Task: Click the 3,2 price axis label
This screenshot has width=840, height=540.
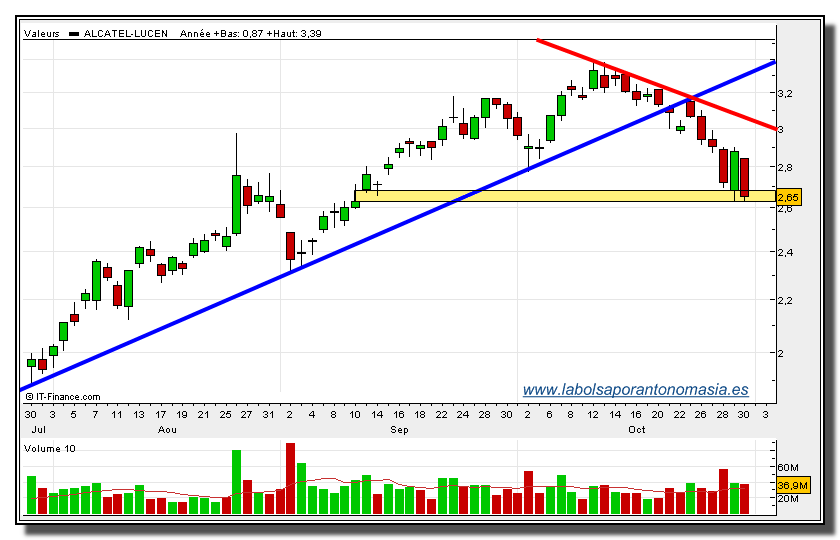Action: point(785,94)
